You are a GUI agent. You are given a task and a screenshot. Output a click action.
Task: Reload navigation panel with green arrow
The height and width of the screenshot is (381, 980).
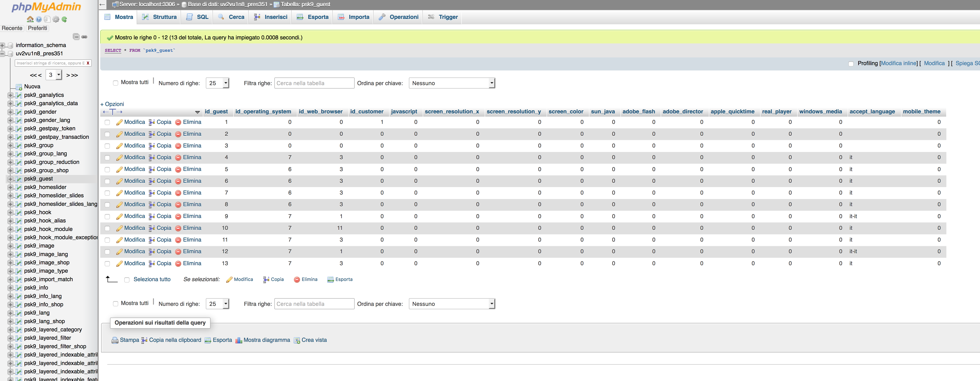[x=64, y=19]
